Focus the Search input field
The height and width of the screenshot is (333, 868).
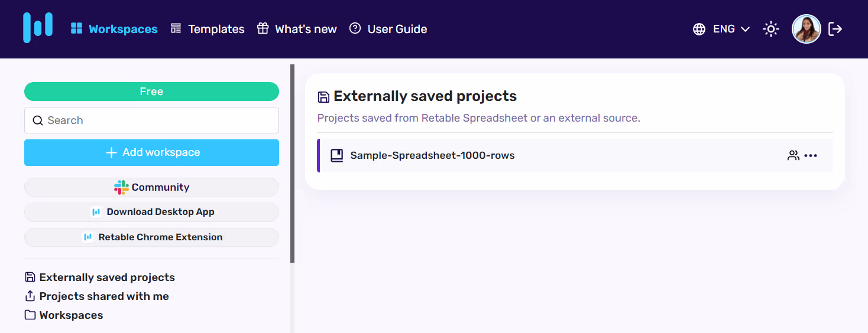tap(151, 120)
